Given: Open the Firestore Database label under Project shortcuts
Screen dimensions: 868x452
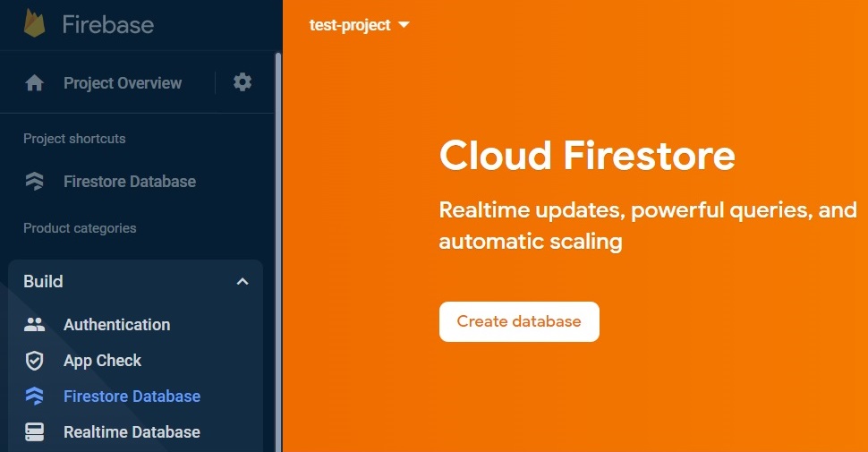Looking at the screenshot, I should tap(130, 181).
